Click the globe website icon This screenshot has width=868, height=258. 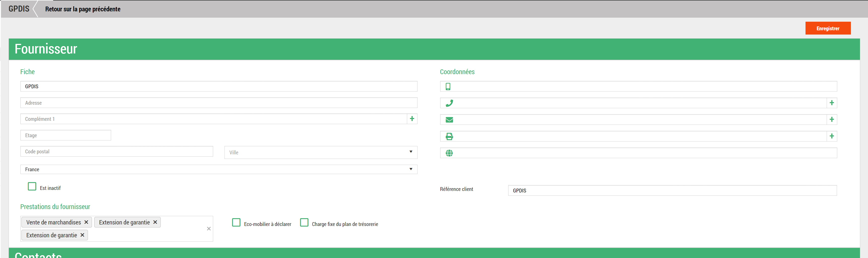coord(449,153)
